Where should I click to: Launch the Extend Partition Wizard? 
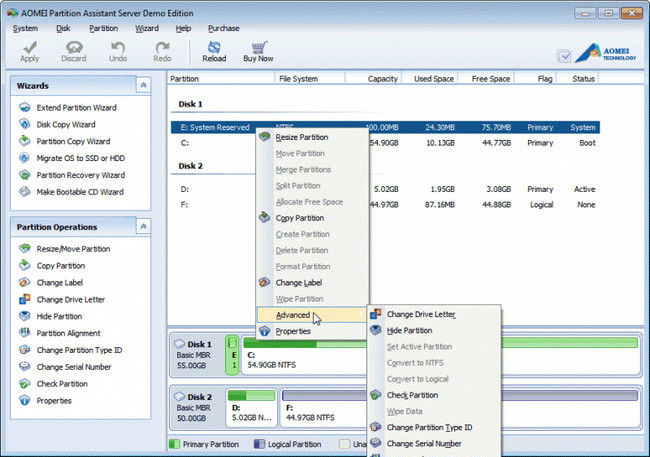point(78,107)
